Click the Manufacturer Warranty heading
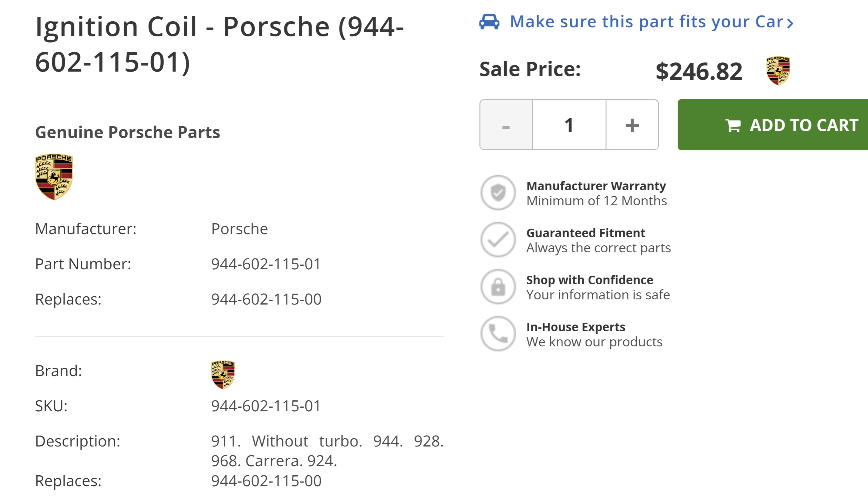This screenshot has width=868, height=502. coord(596,186)
